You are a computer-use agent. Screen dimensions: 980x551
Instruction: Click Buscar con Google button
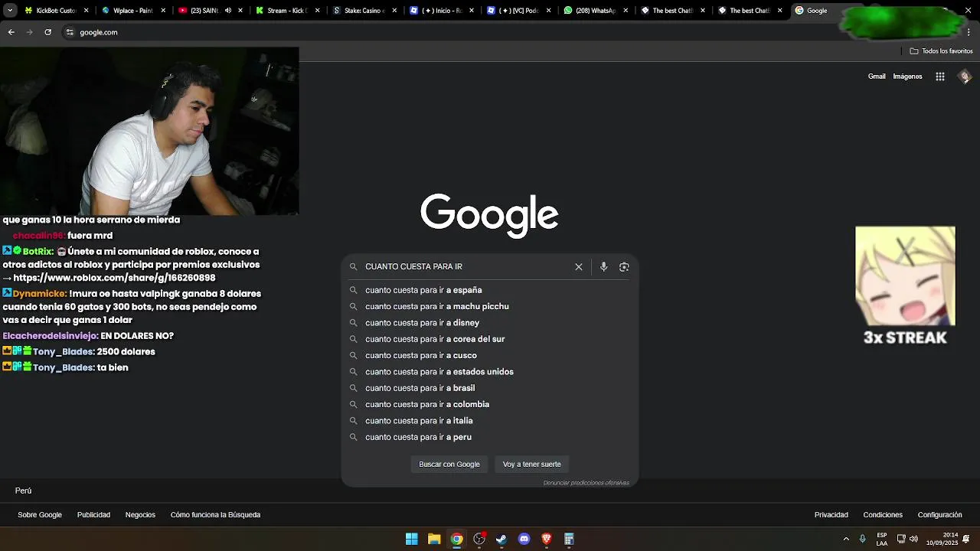tap(449, 464)
